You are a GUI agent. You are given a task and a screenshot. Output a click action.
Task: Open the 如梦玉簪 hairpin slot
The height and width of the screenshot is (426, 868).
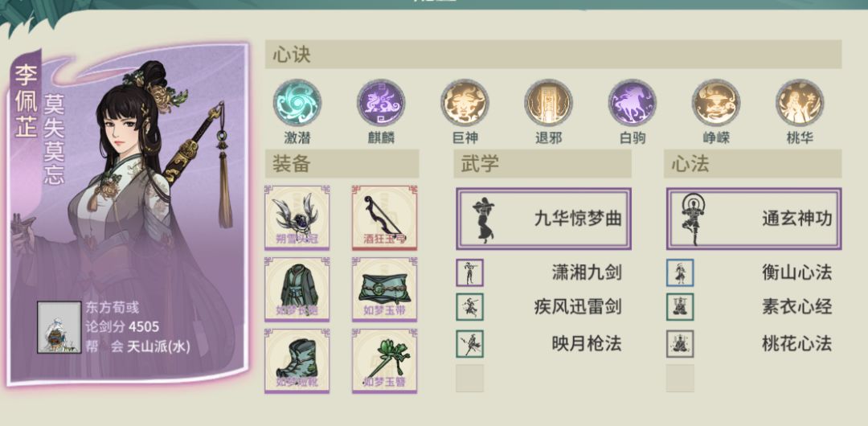pyautogui.click(x=385, y=361)
